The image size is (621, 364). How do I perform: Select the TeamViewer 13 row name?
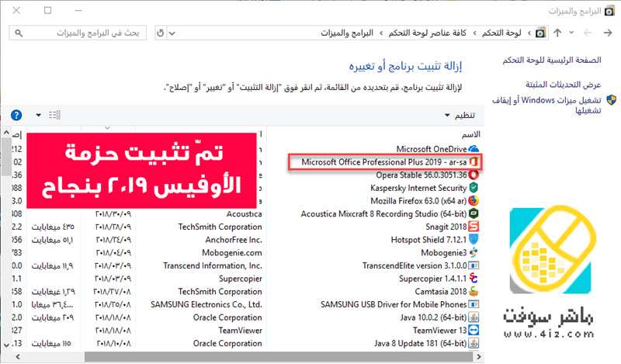[439, 331]
